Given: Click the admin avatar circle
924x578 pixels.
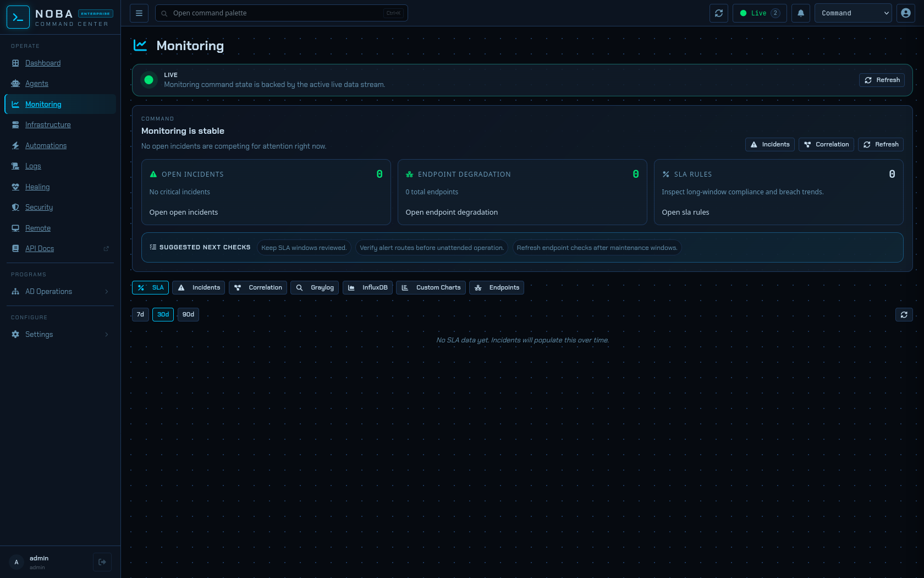Looking at the screenshot, I should pos(16,562).
